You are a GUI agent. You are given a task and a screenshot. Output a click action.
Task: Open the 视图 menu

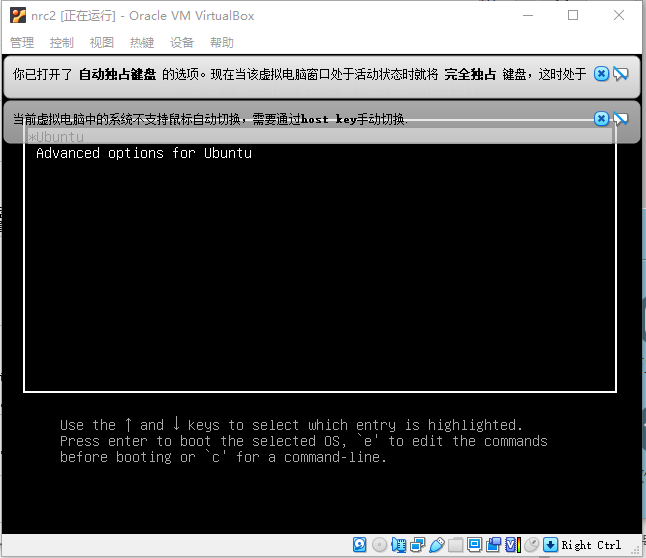point(102,42)
